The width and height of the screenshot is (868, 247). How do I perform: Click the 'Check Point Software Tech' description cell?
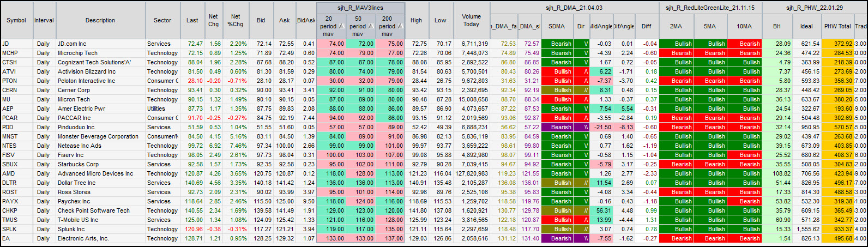(x=100, y=210)
